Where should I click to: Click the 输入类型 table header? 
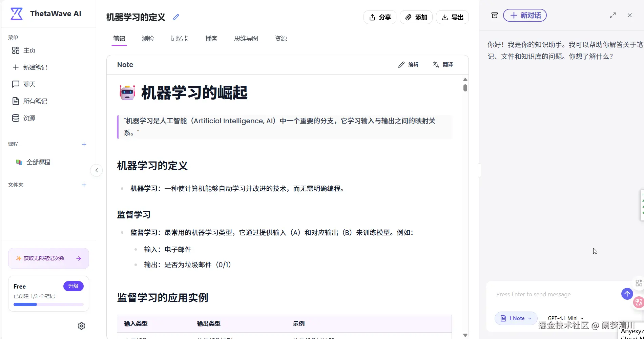coord(136,324)
